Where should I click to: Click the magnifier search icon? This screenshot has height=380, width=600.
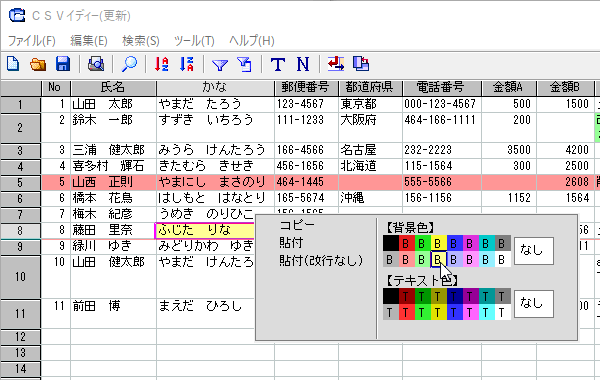tap(129, 64)
